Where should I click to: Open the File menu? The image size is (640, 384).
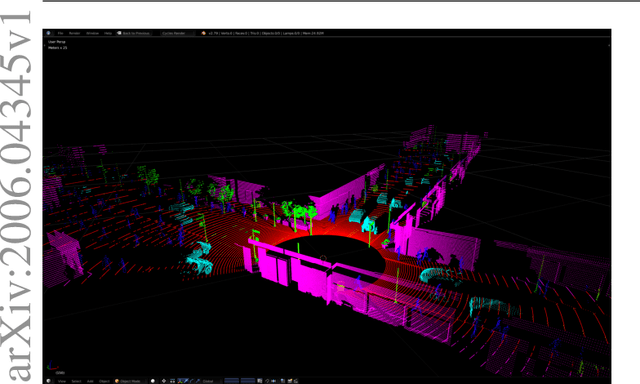pyautogui.click(x=60, y=33)
